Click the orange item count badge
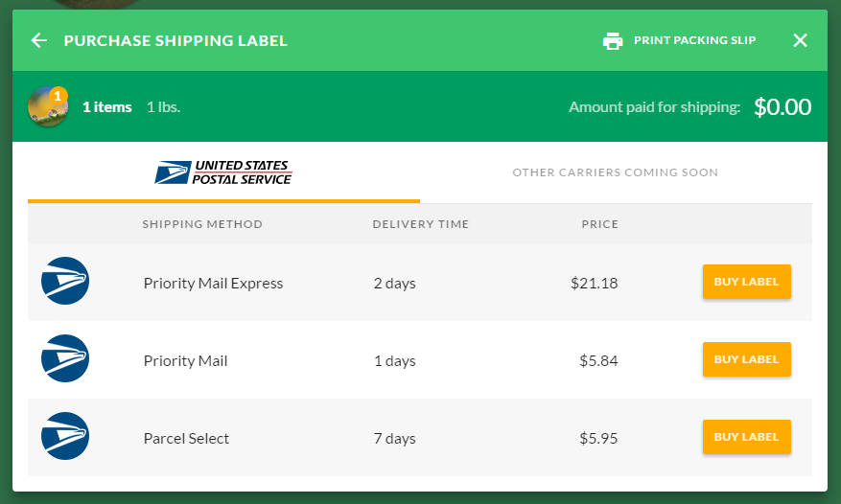Viewport: 841px width, 504px height. [58, 95]
